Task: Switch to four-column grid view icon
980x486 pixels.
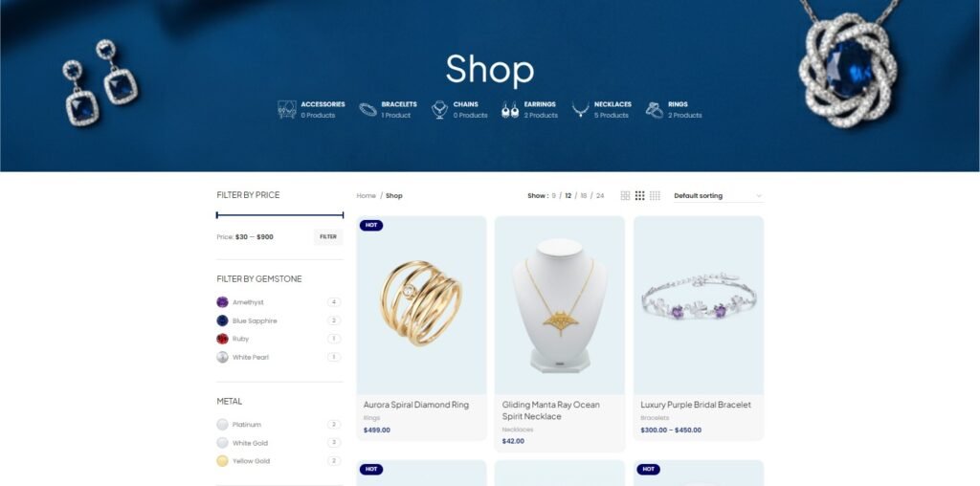Action: (655, 195)
